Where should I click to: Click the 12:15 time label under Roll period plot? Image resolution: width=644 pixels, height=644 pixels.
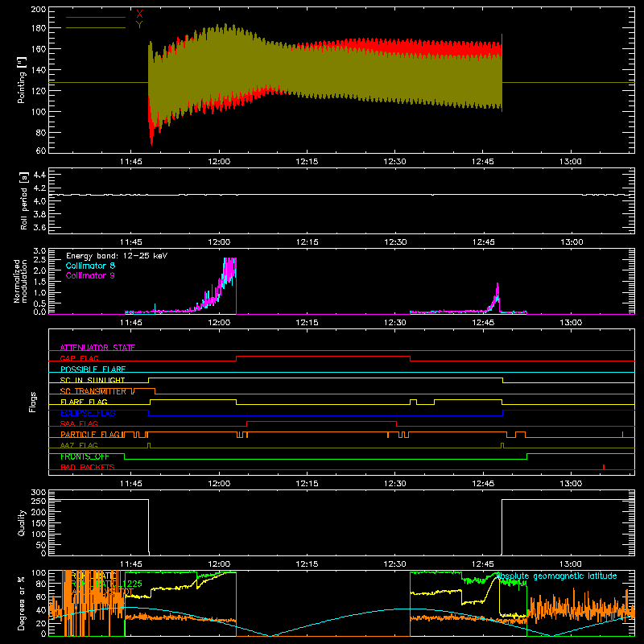click(308, 242)
